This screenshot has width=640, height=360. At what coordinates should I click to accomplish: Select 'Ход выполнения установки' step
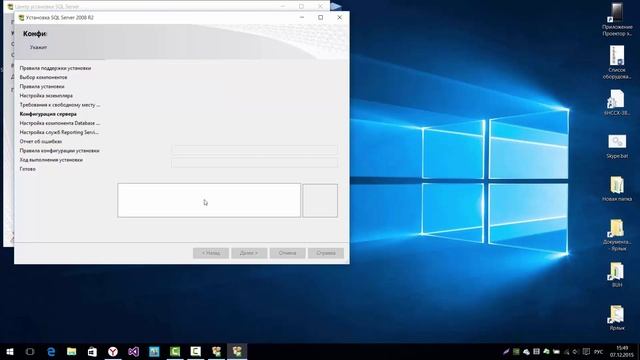(x=51, y=160)
